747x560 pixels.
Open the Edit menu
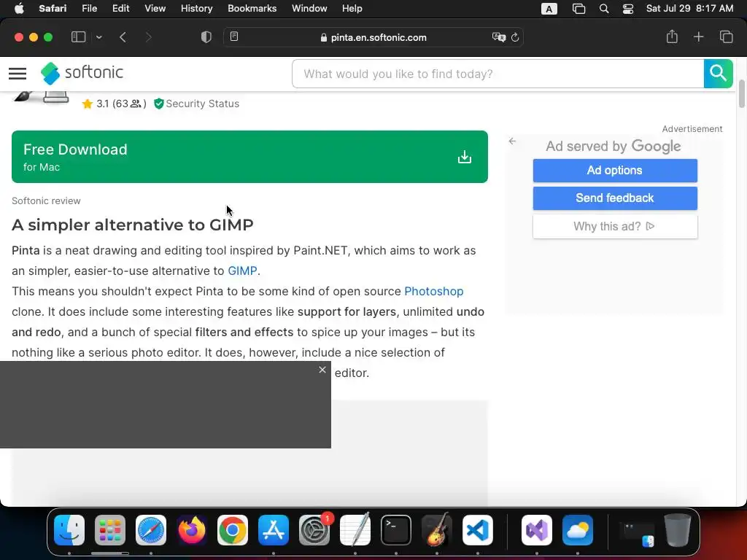click(x=120, y=9)
